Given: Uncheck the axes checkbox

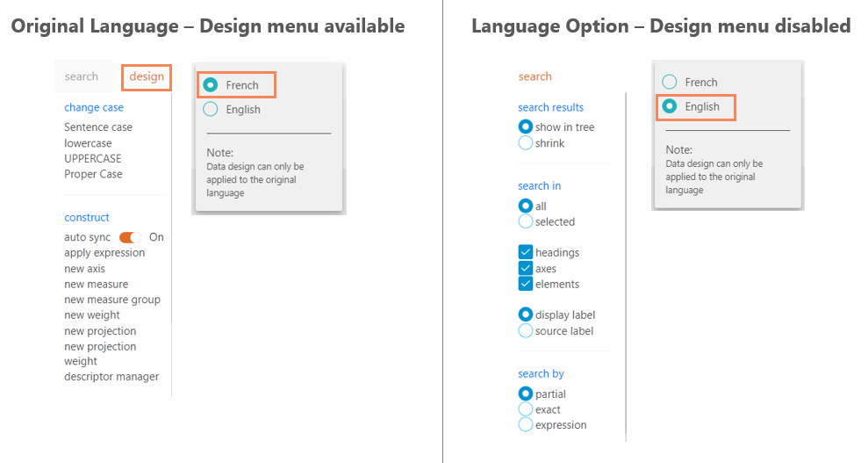Looking at the screenshot, I should [x=526, y=268].
